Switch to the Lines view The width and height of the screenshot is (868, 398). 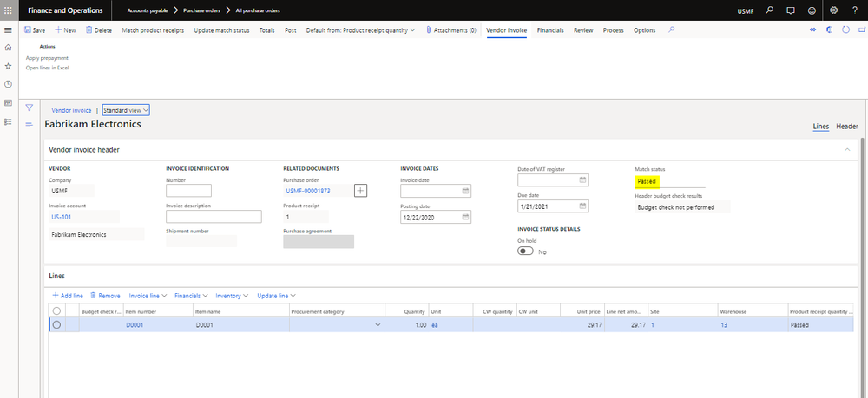(x=821, y=126)
